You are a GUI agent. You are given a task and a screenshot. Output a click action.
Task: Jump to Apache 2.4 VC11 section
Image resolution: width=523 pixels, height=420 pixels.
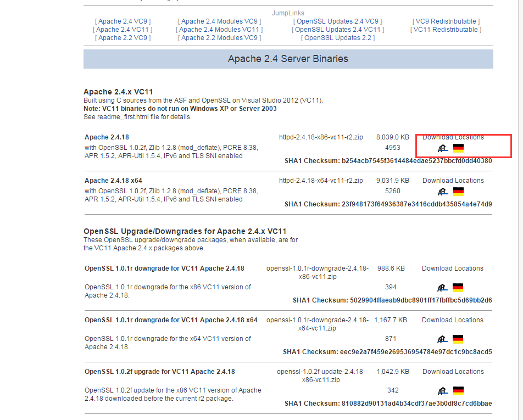(123, 30)
